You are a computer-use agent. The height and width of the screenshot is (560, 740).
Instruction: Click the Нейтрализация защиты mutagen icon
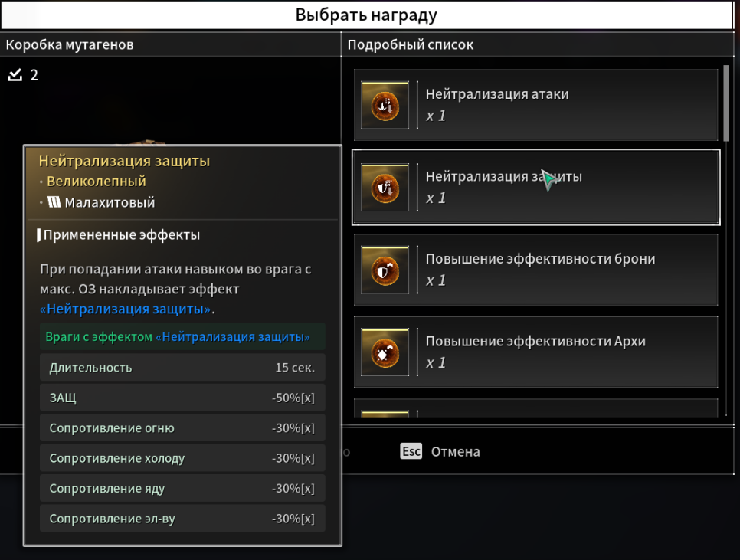385,188
